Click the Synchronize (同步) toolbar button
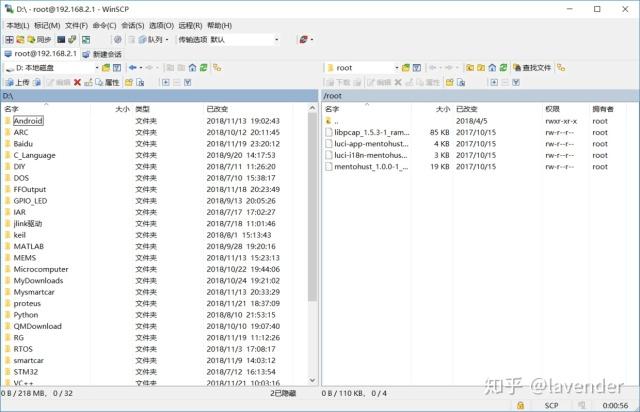640x412 pixels. click(39, 40)
